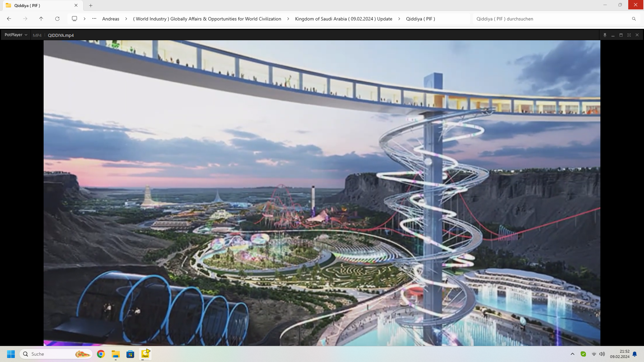Screen dimensions: 644x362
Task: Minimize the PotPlayer window
Action: (613, 35)
